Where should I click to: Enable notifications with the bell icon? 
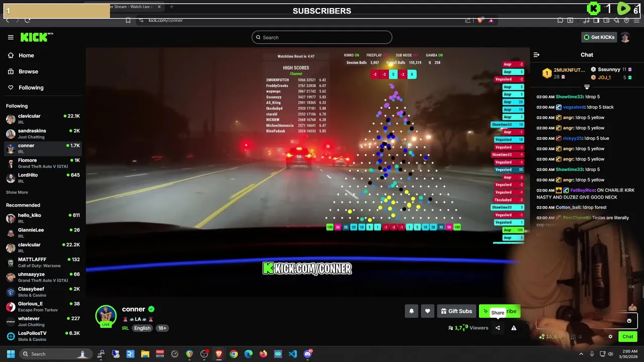pos(412,311)
